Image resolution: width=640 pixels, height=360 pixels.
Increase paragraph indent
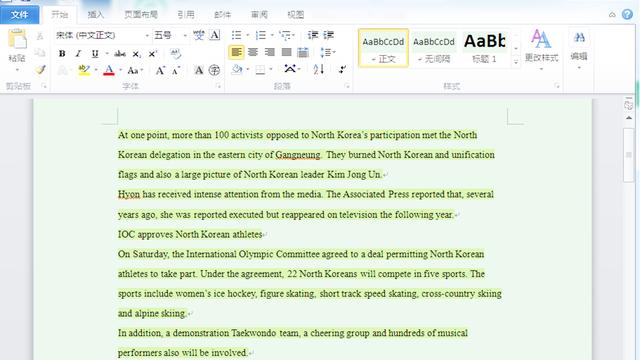click(329, 35)
